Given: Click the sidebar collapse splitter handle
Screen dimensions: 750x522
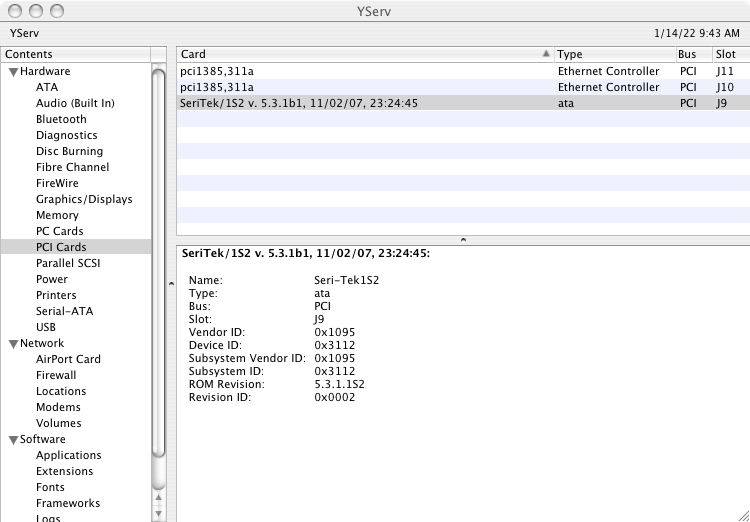Looking at the screenshot, I should (x=171, y=284).
